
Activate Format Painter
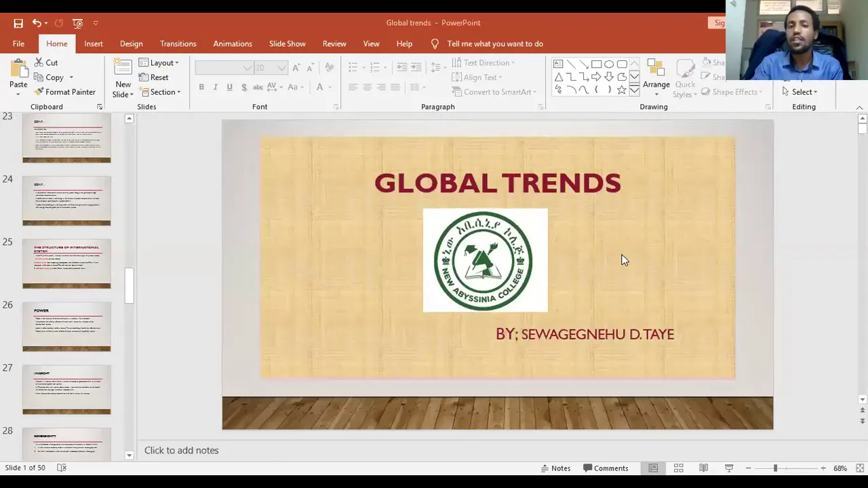coord(65,91)
